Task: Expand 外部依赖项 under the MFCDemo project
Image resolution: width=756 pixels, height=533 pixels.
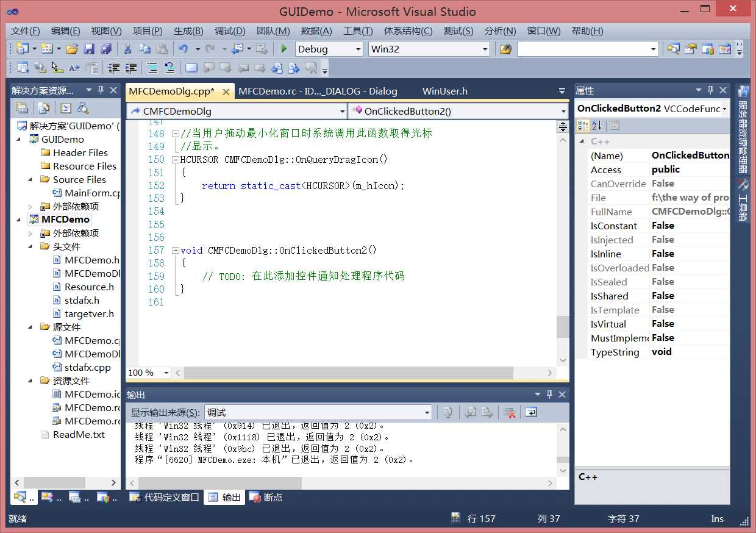Action: click(x=30, y=234)
